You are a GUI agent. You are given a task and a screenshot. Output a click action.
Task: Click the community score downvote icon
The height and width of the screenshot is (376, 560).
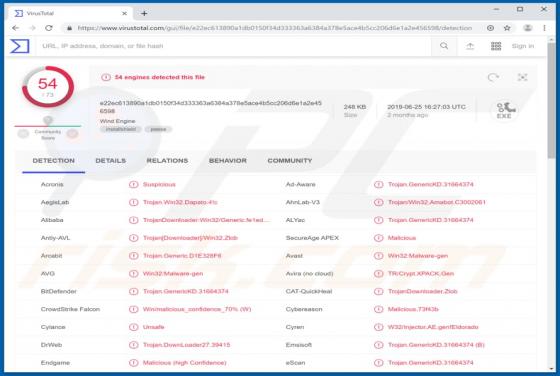tap(23, 134)
